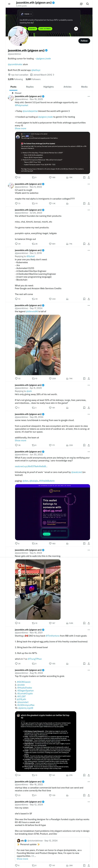The image size is (98, 868).
Task: Switch to the Replies tab
Action: 30,87
